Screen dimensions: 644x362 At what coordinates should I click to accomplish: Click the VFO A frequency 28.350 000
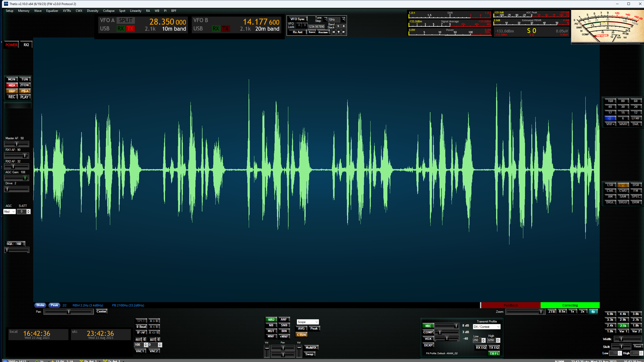coord(168,22)
